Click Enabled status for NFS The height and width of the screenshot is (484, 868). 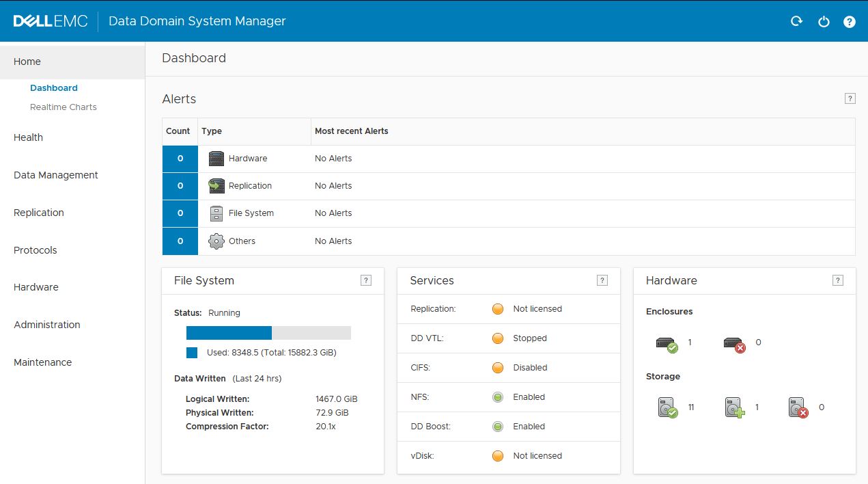click(529, 397)
